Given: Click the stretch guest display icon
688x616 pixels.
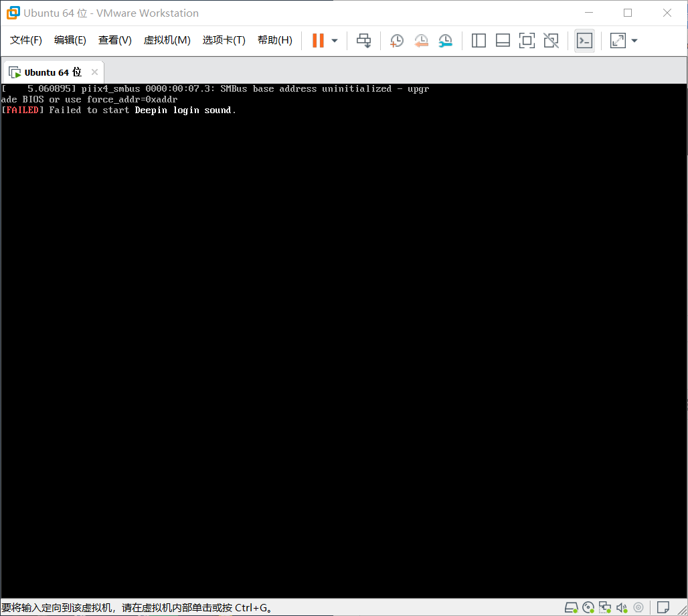Looking at the screenshot, I should click(618, 40).
